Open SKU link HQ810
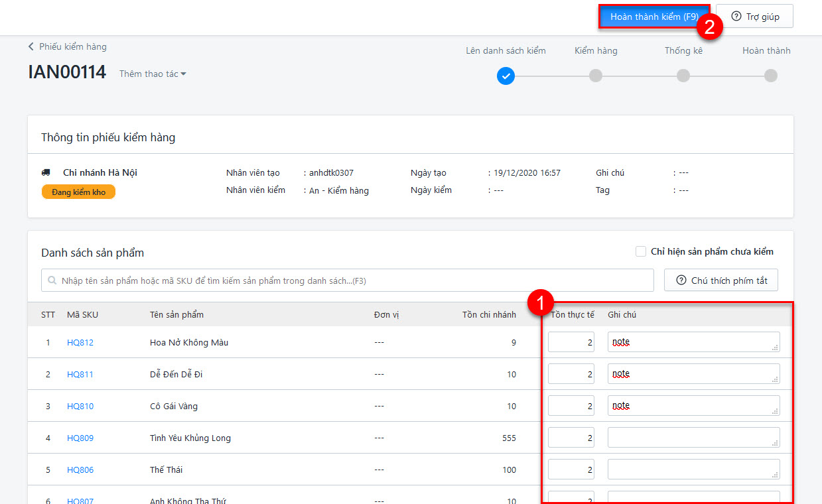822x504 pixels. tap(80, 407)
